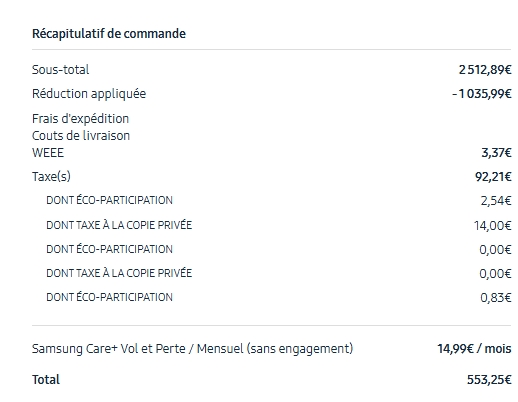Screen dimensions: 518x402
Task: Click the 14,00€ copie privée amount
Action: [x=493, y=226]
